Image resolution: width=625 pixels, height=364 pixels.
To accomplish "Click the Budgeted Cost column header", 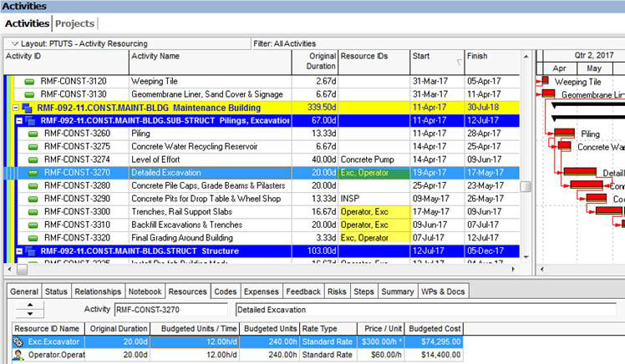I will tap(434, 328).
